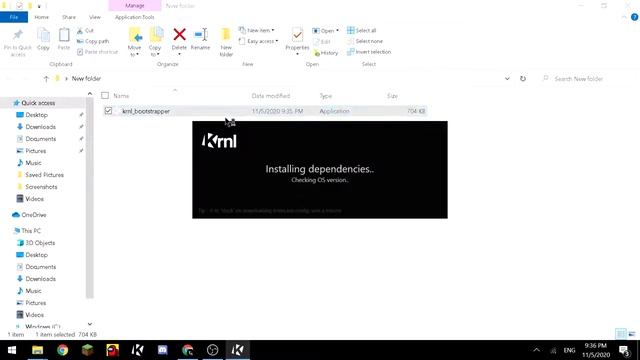Refresh the current folder
This screenshot has height=360, width=640.
(x=523, y=79)
